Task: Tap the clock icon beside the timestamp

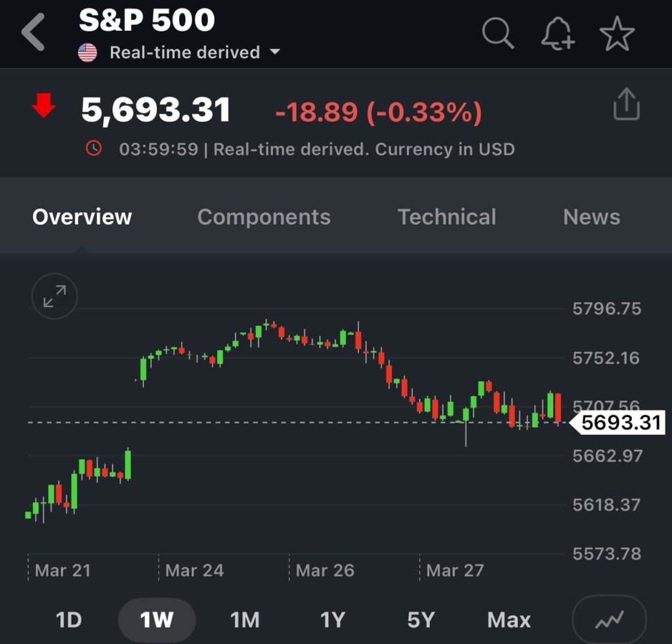Action: coord(94,149)
